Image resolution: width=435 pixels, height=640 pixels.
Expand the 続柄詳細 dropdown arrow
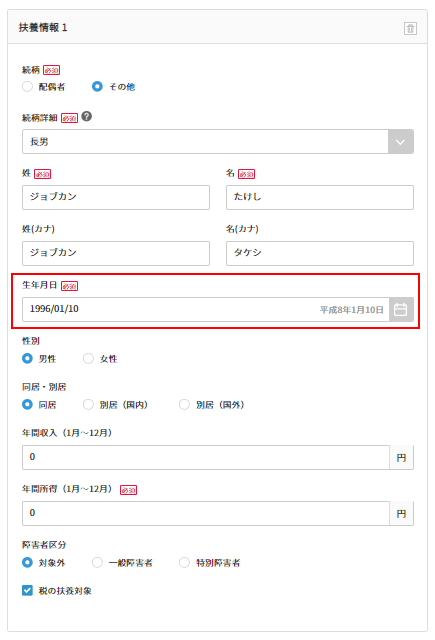tap(401, 142)
